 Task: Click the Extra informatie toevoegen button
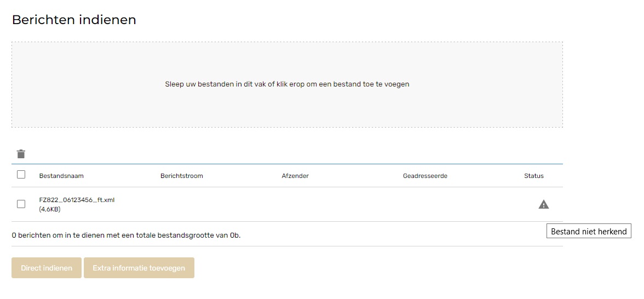139,268
